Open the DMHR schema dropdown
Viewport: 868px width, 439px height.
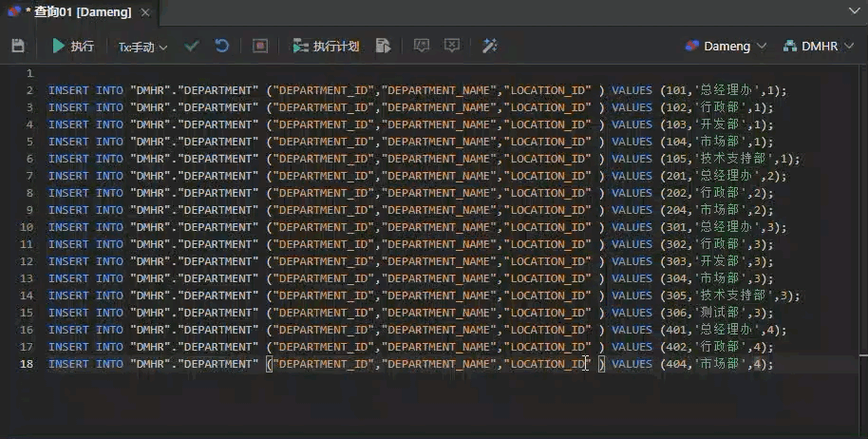(x=819, y=47)
